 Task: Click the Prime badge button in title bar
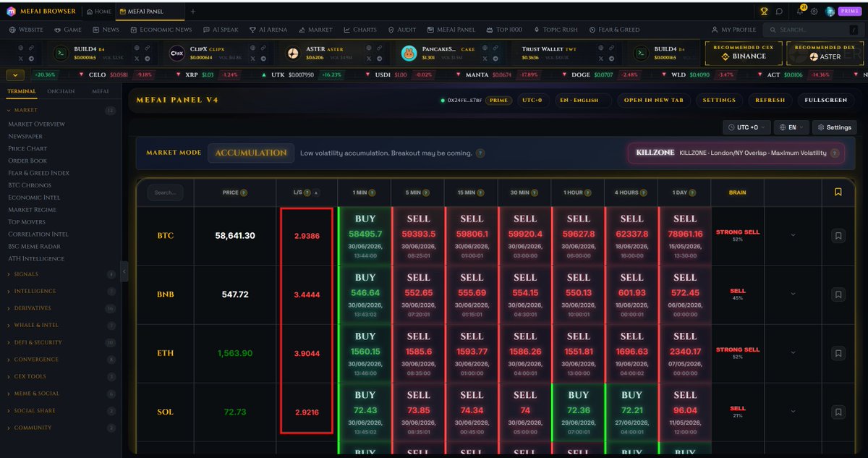tap(849, 12)
